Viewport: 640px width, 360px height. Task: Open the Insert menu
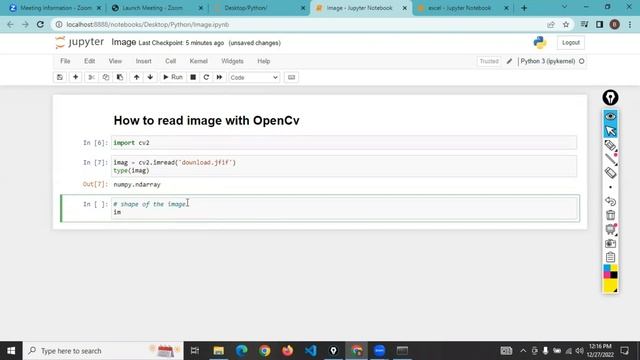[x=143, y=61]
